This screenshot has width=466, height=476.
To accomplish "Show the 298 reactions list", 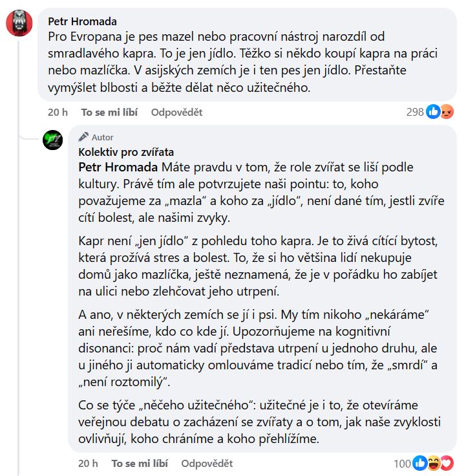I will (x=414, y=112).
